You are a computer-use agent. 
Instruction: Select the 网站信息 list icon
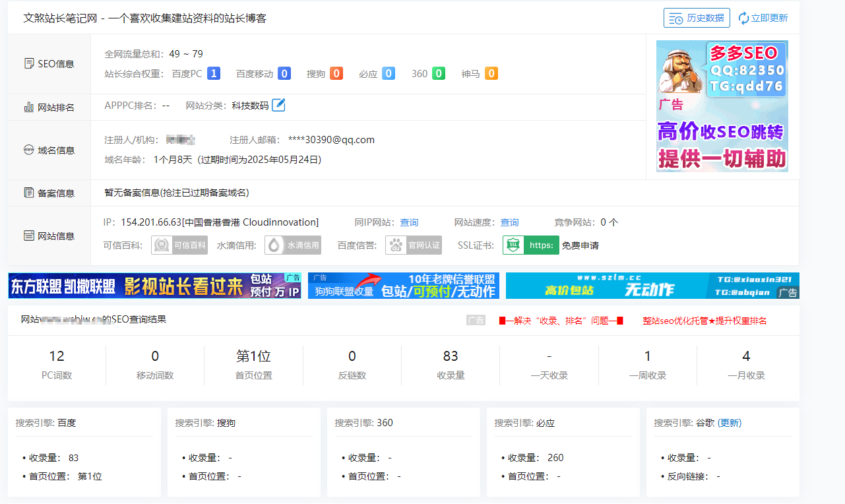pos(29,236)
